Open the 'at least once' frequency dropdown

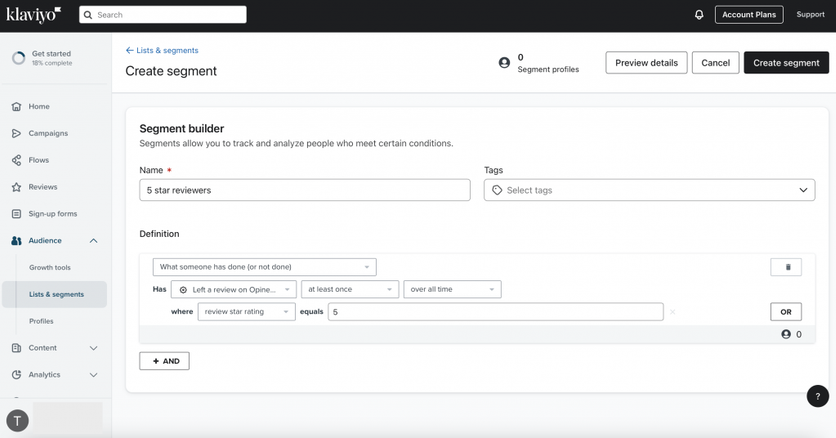click(x=350, y=289)
